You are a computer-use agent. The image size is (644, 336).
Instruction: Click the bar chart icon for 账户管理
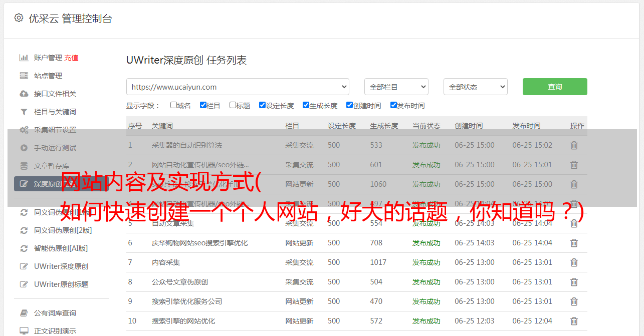tap(24, 58)
